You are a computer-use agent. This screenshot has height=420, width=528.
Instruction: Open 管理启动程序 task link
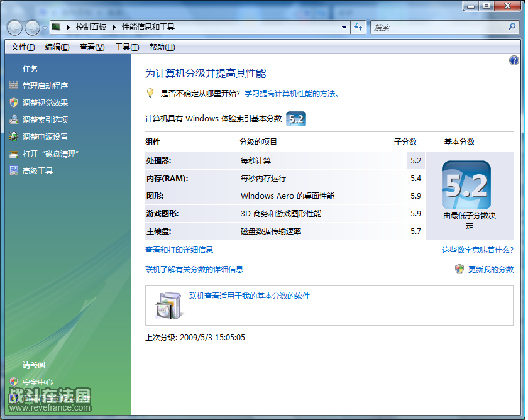(x=45, y=86)
